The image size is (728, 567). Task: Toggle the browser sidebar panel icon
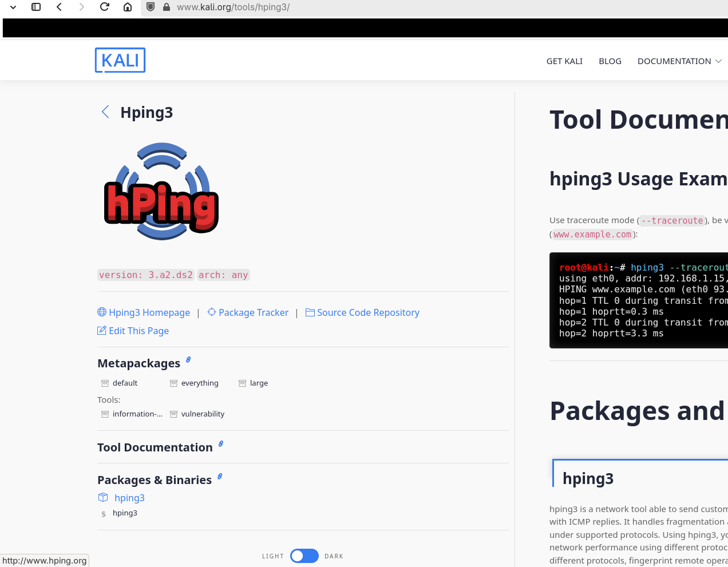tap(36, 7)
